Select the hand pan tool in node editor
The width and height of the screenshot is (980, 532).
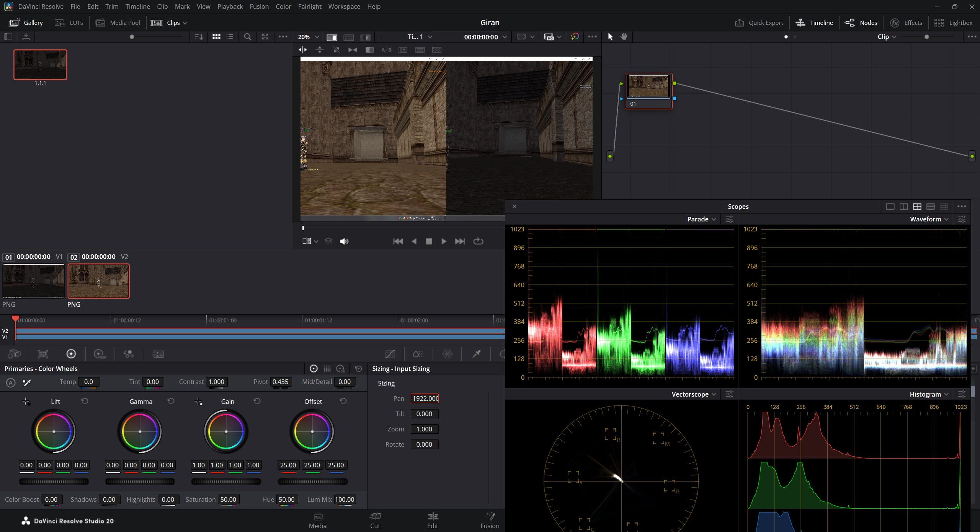(624, 37)
